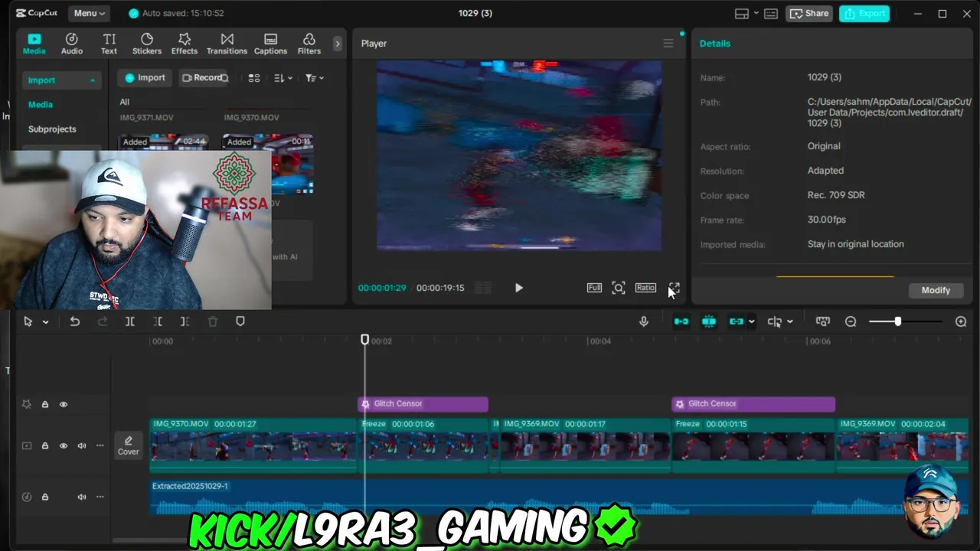Click the zoom-to-fit preview icon
This screenshot has width=980, height=551.
coord(619,288)
